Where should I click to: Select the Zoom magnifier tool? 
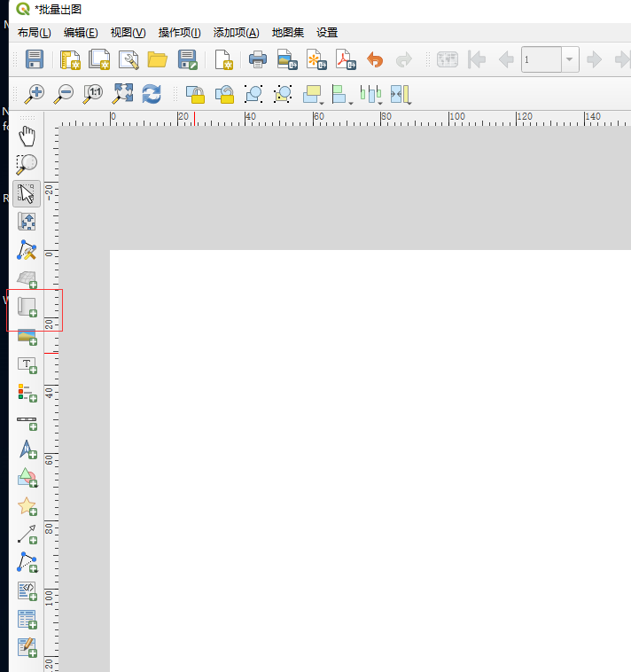[x=27, y=165]
